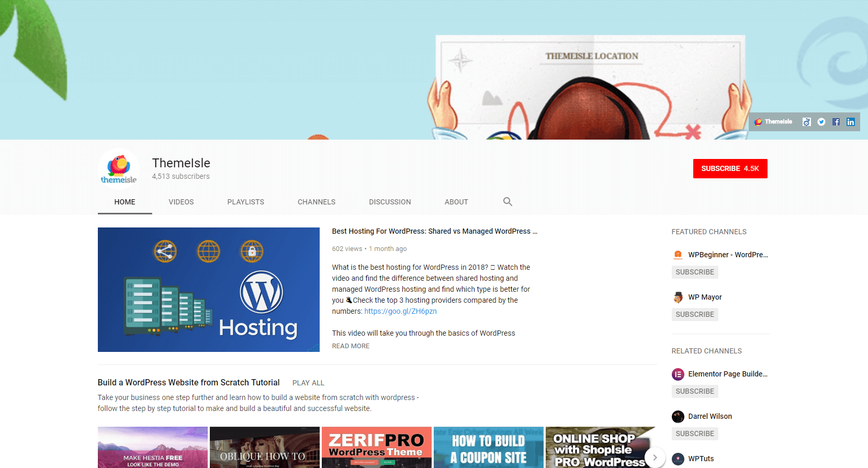Open Darrel Wilson avatar icon

point(678,417)
